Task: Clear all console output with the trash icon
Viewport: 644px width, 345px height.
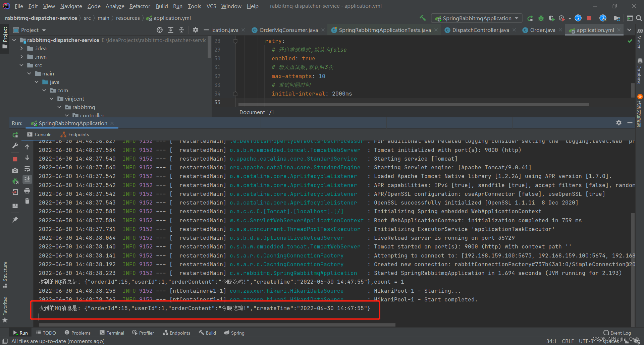Action: coord(27,201)
